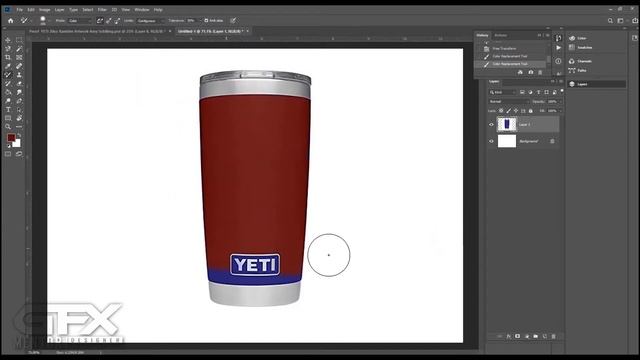
Task: Hide the Background layer eye
Action: click(491, 141)
